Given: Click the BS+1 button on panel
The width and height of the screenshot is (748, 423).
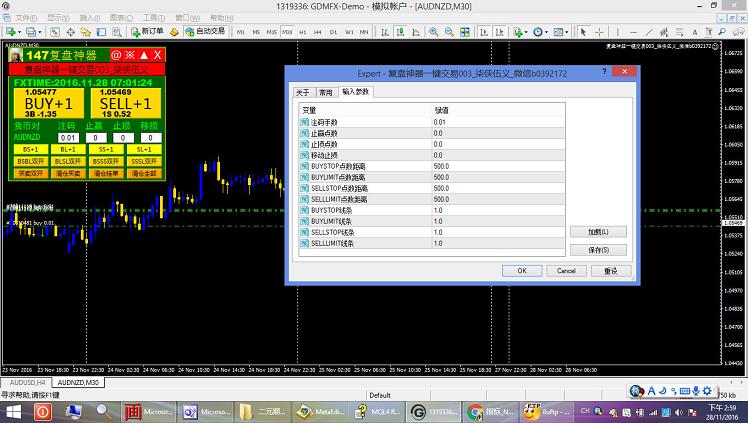Looking at the screenshot, I should [x=31, y=149].
